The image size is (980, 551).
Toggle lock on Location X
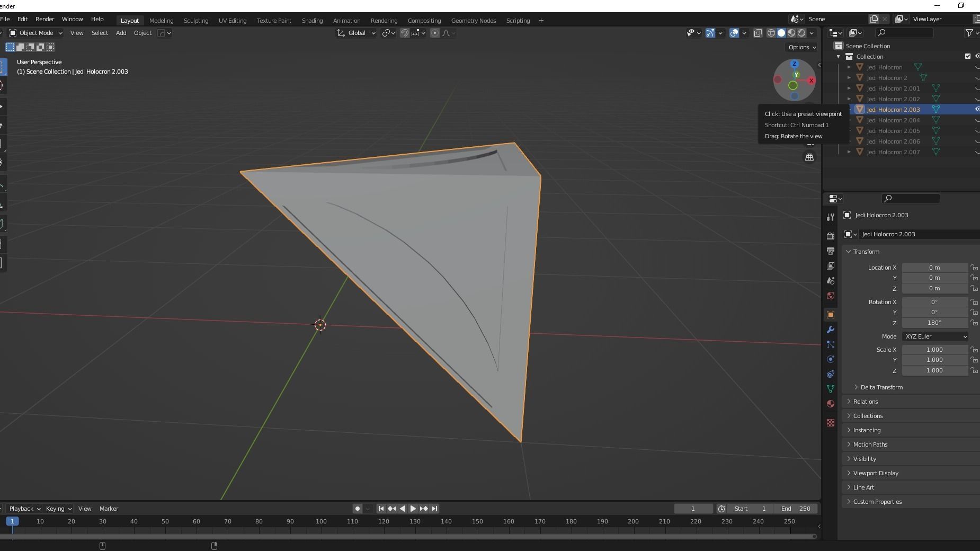(974, 268)
